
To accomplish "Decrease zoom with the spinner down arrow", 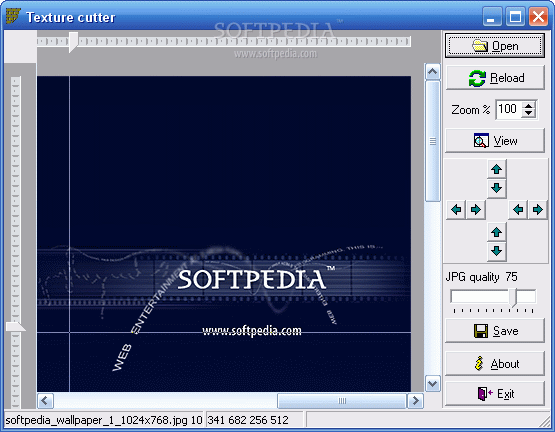I will coord(528,113).
